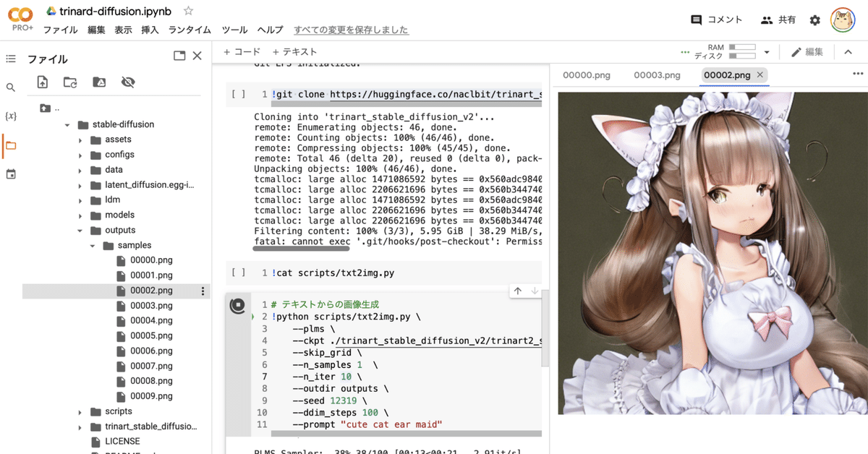Mount Google Drive from the files panel
Viewport: 868px width, 454px height.
[98, 82]
